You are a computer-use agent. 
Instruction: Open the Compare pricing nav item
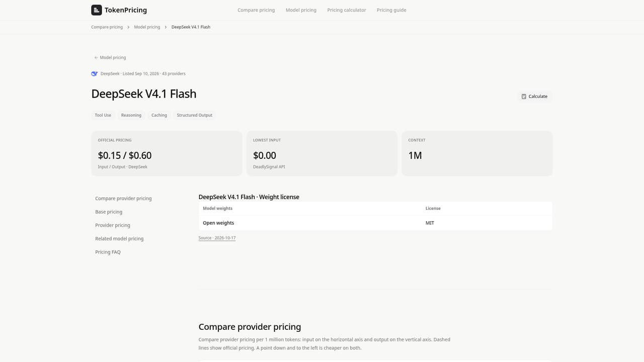(256, 10)
